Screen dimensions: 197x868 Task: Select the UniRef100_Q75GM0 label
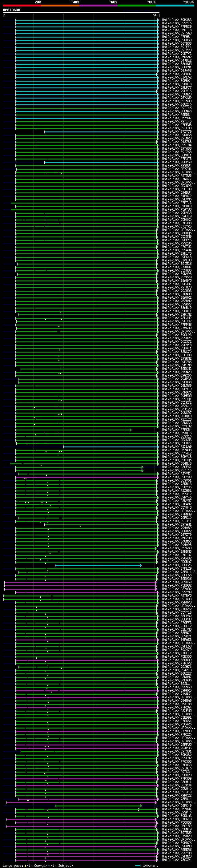(x=176, y=328)
